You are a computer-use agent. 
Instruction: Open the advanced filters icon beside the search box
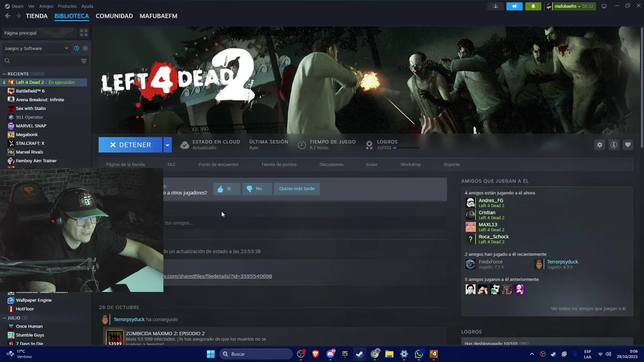click(84, 61)
